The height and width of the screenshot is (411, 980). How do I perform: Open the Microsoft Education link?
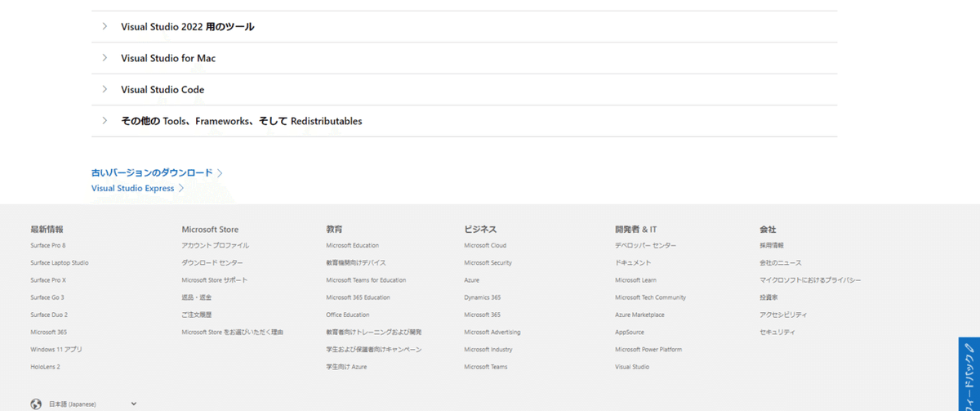(353, 245)
